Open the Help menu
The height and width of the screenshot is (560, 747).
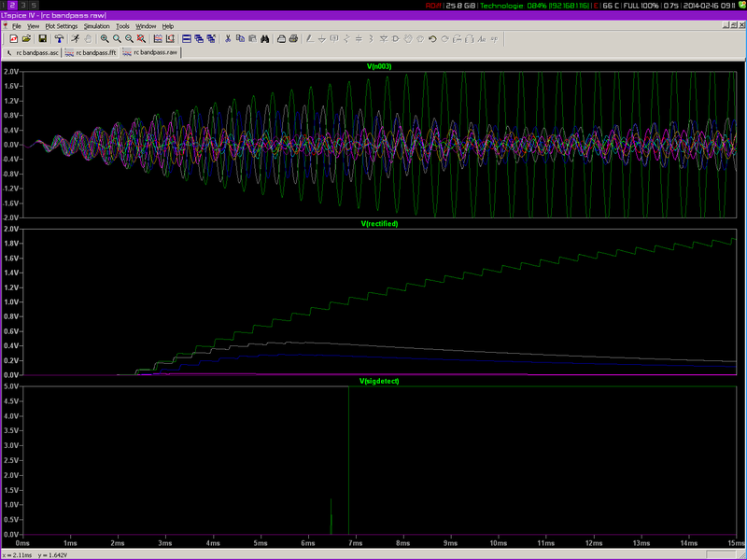(x=168, y=26)
